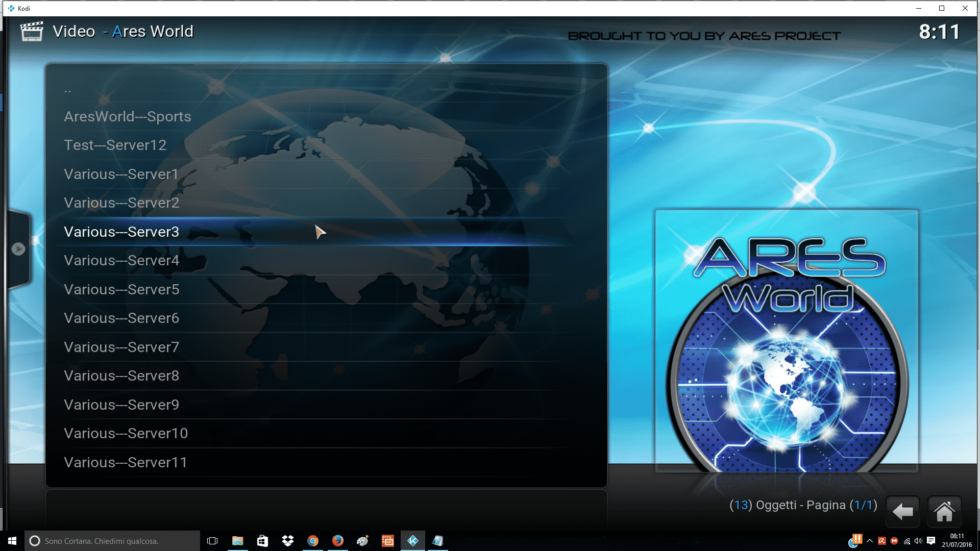Open Chrome from taskbar
980x551 pixels.
pos(313,541)
